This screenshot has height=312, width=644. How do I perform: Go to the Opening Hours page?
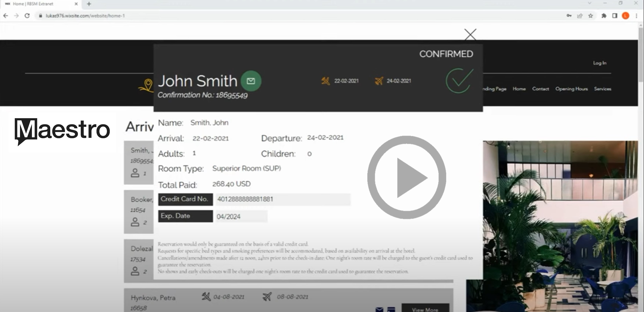click(x=571, y=89)
